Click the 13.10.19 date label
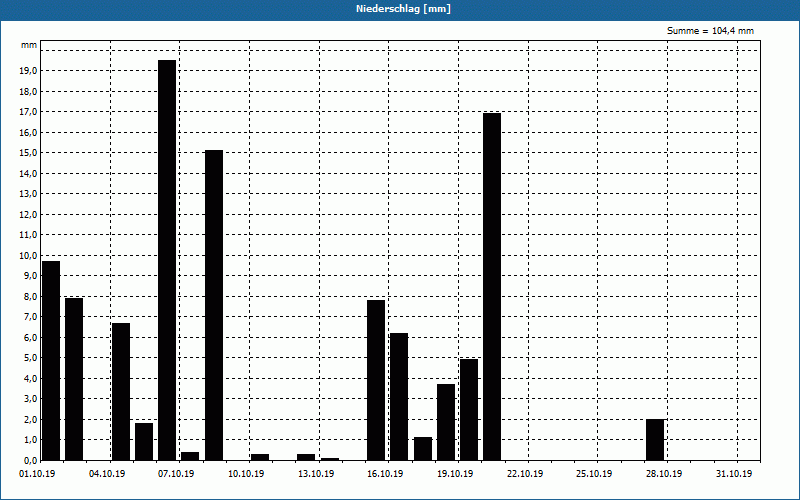 click(316, 474)
